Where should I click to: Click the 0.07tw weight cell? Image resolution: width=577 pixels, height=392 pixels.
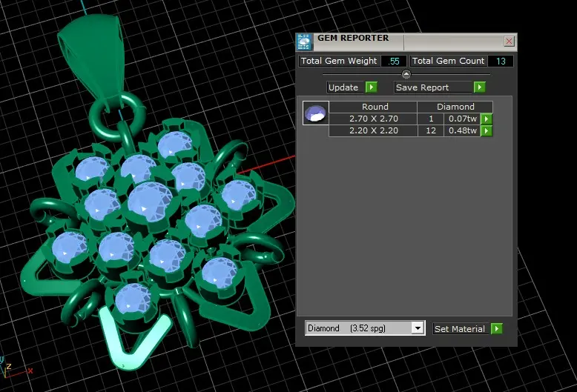coord(463,119)
